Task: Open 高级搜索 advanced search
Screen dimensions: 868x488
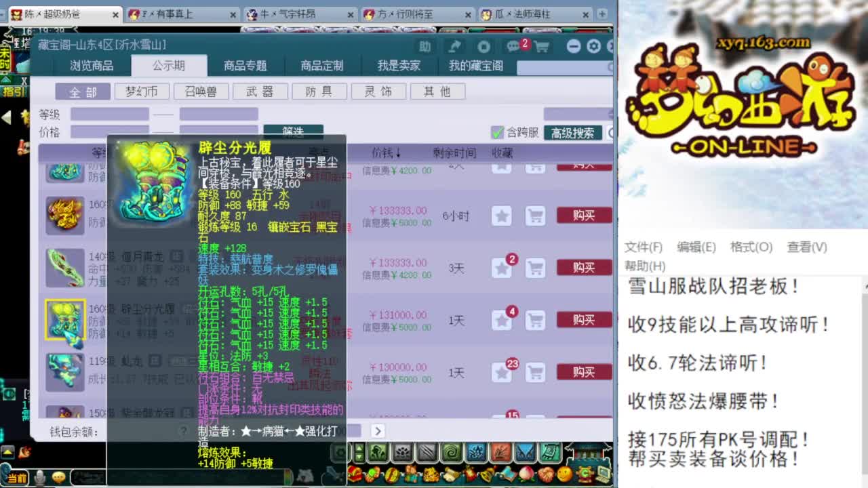Action: tap(572, 133)
